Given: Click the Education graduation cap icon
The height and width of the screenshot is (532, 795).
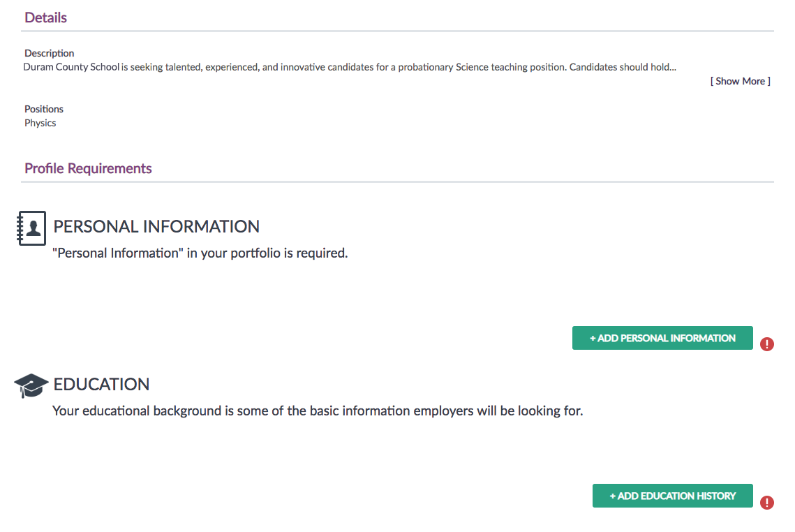Looking at the screenshot, I should (31, 385).
